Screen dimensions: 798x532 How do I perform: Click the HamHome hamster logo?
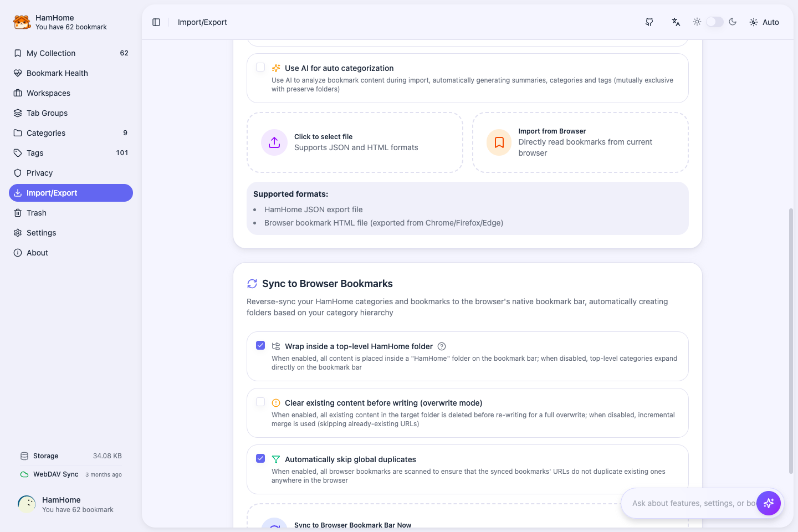22,22
